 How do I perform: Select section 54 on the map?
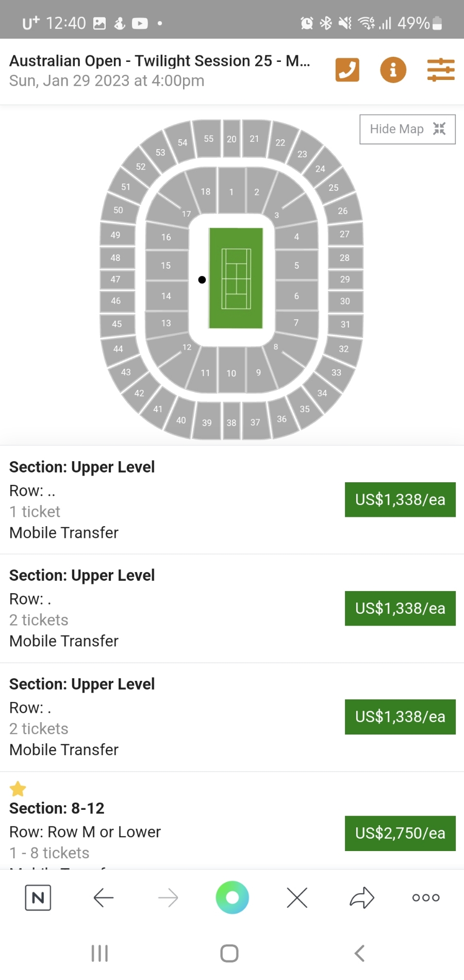coord(181,141)
